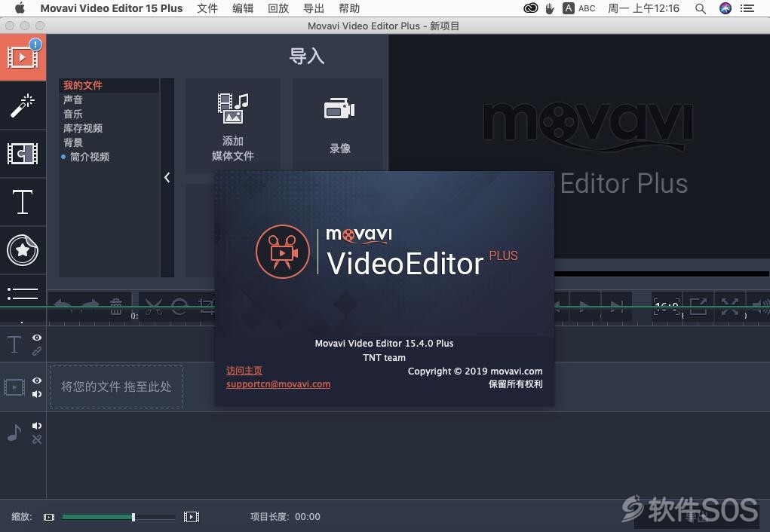Click the video track film icon
Viewport: 770px width, 532px height.
14,387
